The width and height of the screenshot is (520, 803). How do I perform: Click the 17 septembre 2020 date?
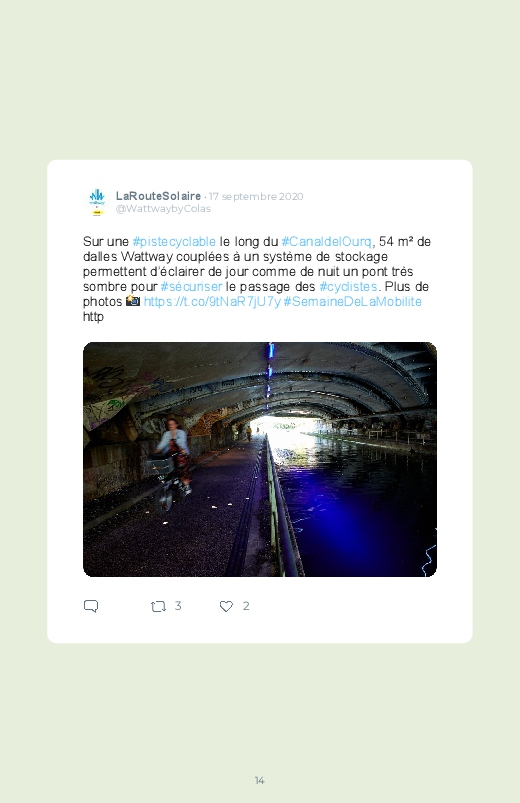256,197
